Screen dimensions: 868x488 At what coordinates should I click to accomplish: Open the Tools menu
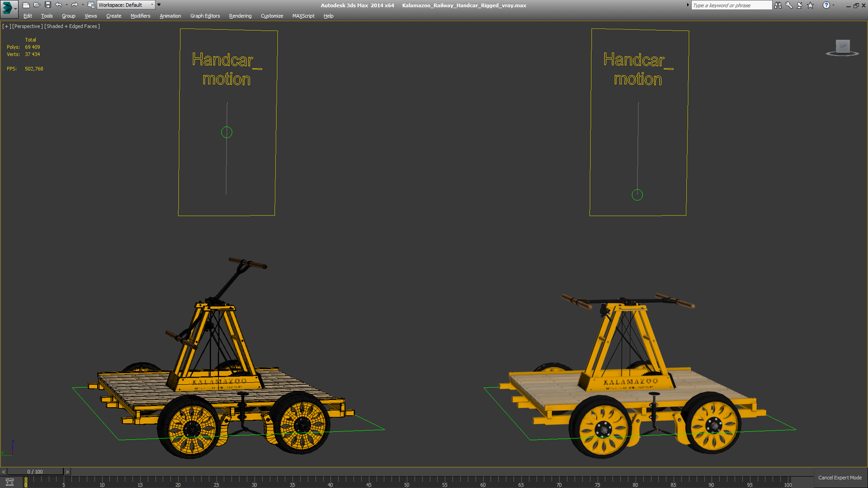click(47, 16)
